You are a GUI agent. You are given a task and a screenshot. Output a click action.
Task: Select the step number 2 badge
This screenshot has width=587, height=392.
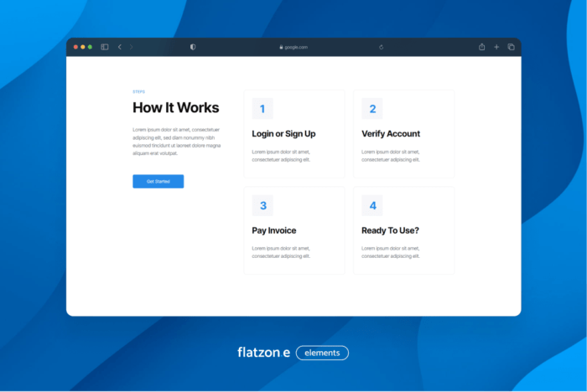[372, 109]
